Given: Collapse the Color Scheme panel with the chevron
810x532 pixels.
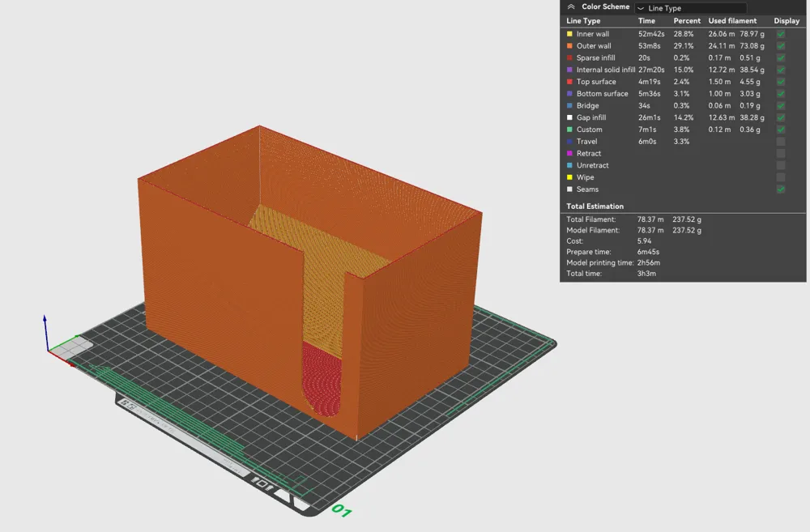Looking at the screenshot, I should pyautogui.click(x=569, y=6).
